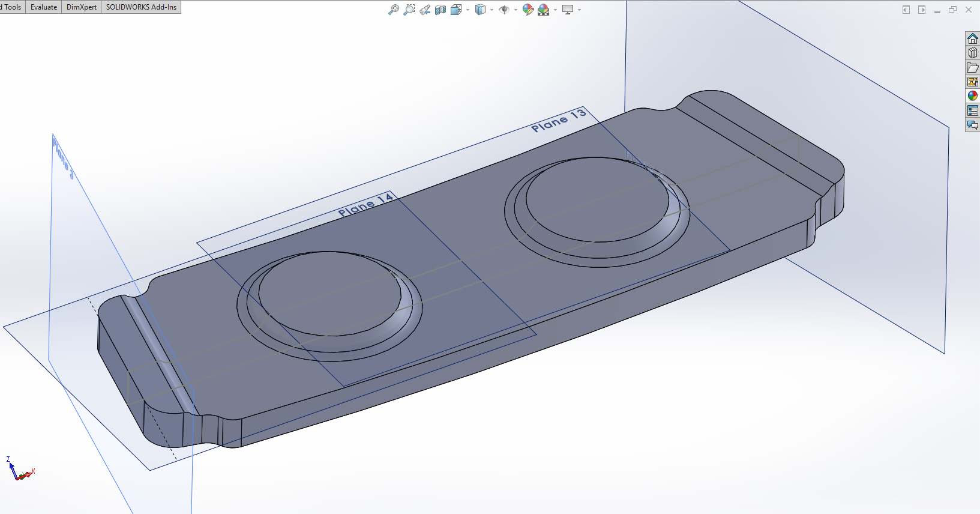
Task: Select the Plane 14 label in viewport
Action: (365, 205)
